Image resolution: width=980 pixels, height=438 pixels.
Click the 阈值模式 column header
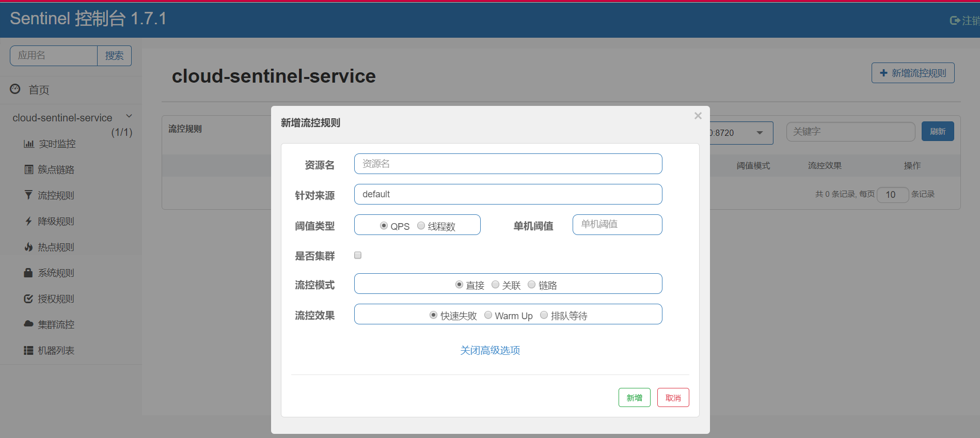753,166
